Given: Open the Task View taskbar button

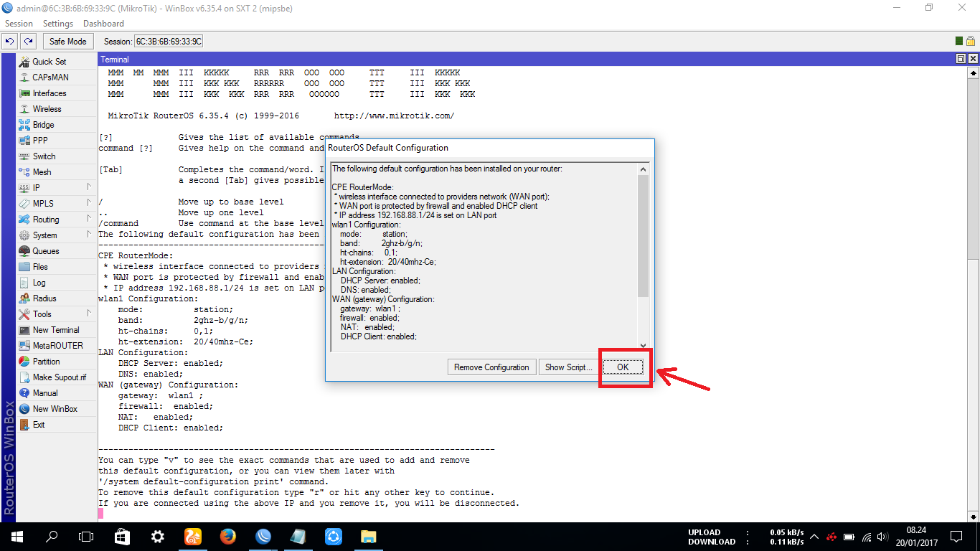Looking at the screenshot, I should (86, 537).
